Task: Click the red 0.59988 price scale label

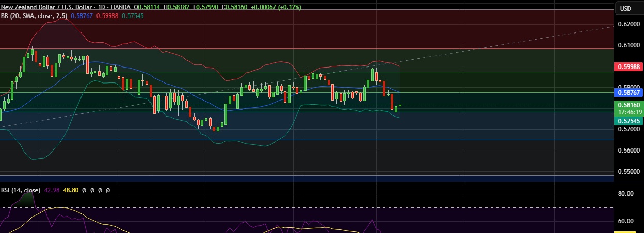Action: coord(629,66)
